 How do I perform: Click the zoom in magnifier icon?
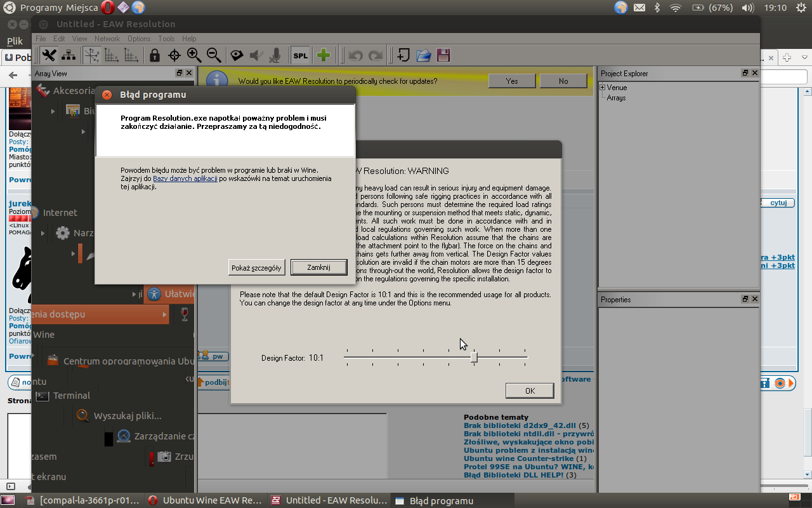[x=194, y=55]
